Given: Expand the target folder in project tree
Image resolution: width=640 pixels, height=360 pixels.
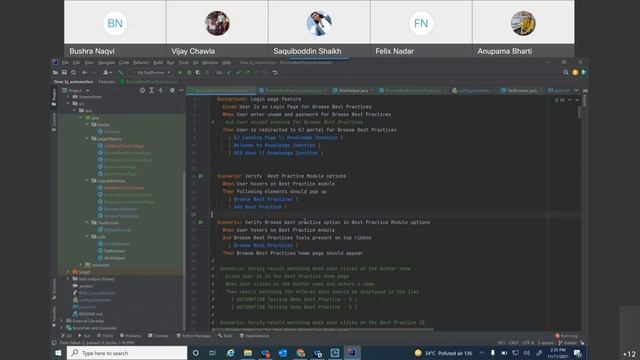Looking at the screenshot, I should coord(68,272).
